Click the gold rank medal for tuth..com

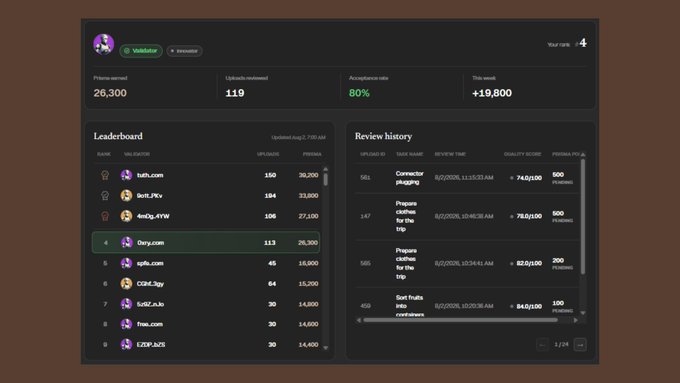click(105, 175)
